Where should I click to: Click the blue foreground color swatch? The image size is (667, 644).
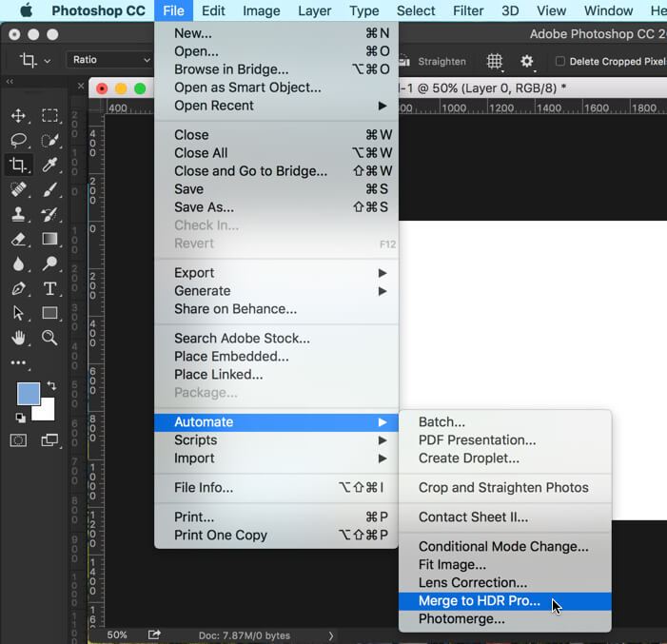[x=29, y=394]
